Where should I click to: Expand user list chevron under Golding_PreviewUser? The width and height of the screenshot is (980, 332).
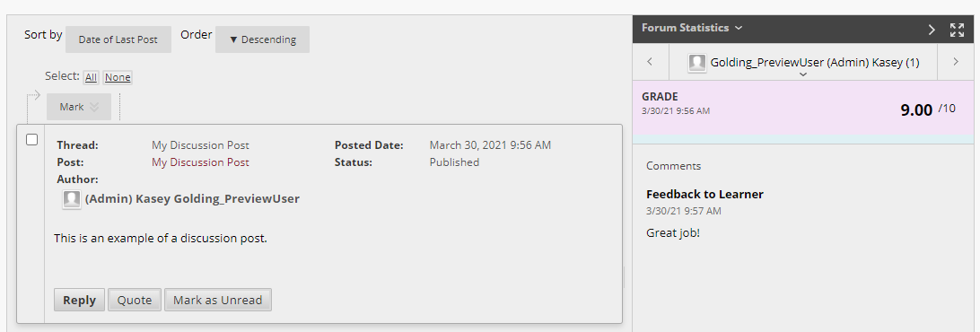point(804,74)
